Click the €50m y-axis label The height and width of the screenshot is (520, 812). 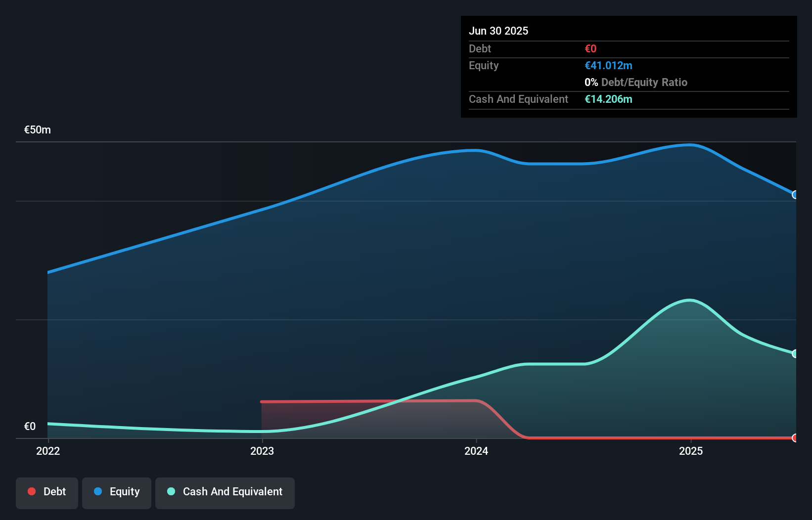[38, 130]
